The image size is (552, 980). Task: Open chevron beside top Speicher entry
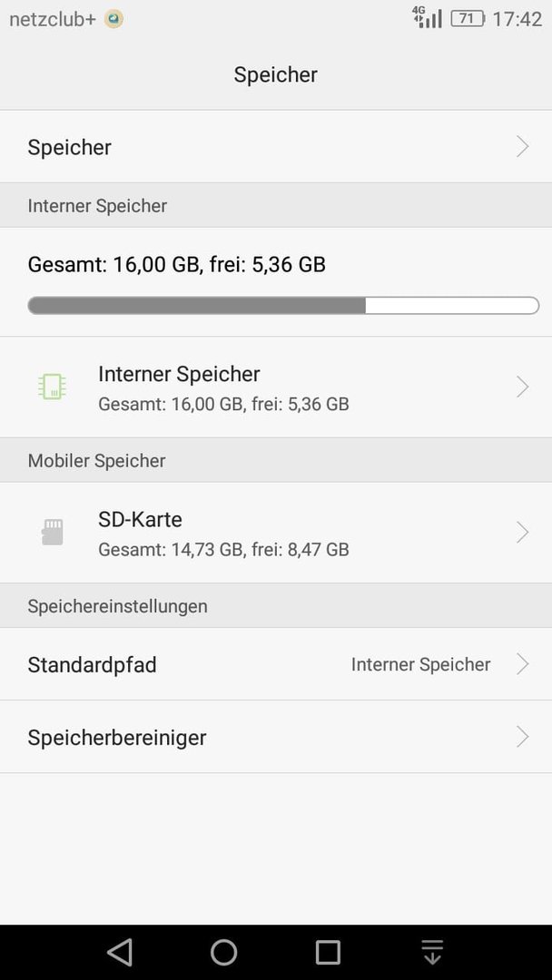tap(523, 147)
